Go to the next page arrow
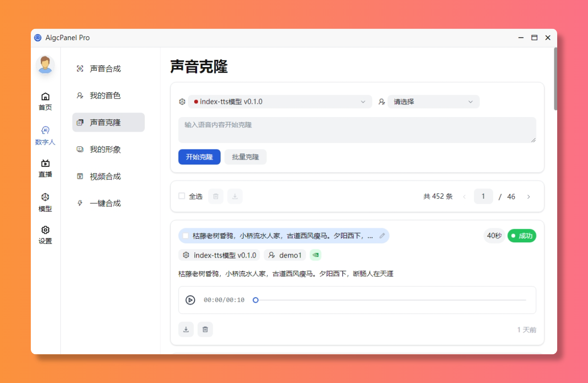 [528, 197]
